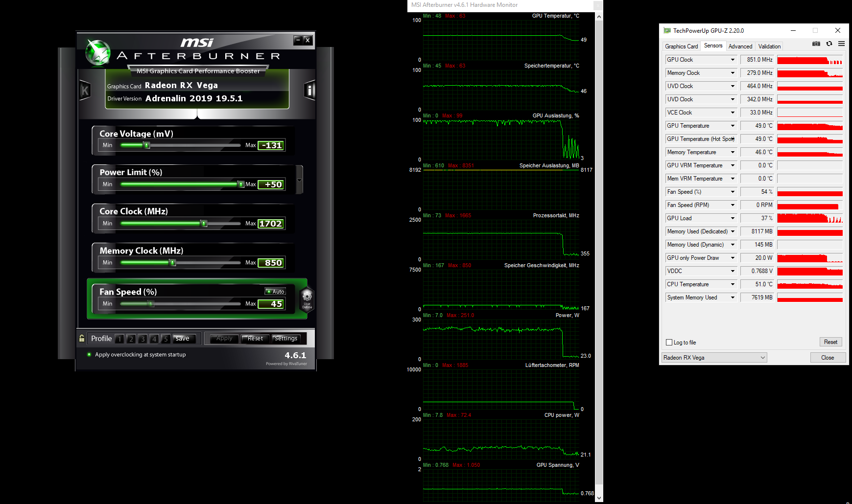
Task: Open Kombustor with the K side button
Action: click(85, 90)
